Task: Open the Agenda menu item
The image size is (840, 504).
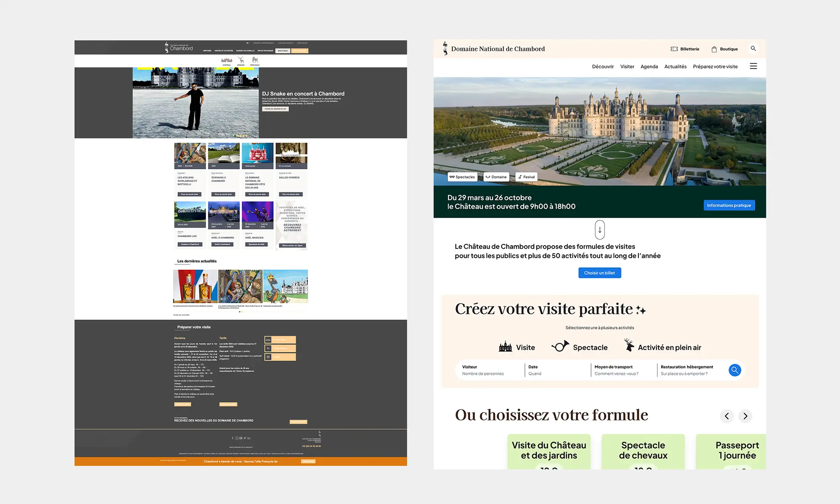Action: 649,66
